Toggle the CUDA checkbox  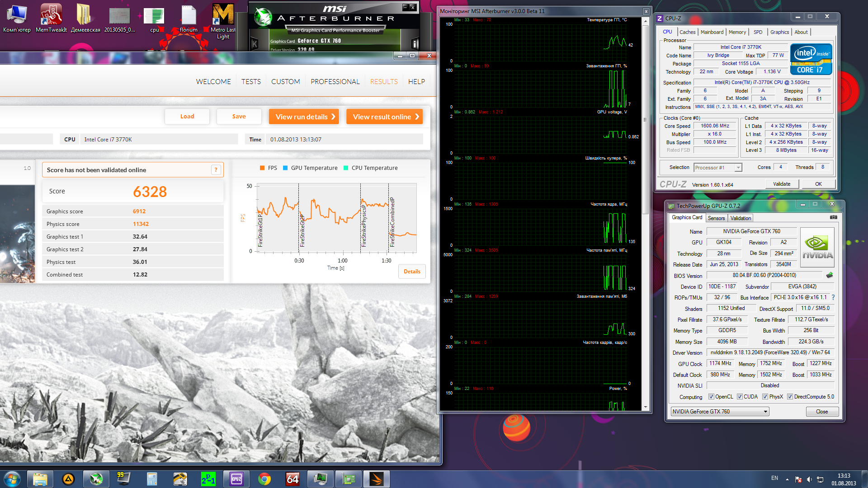pos(740,397)
